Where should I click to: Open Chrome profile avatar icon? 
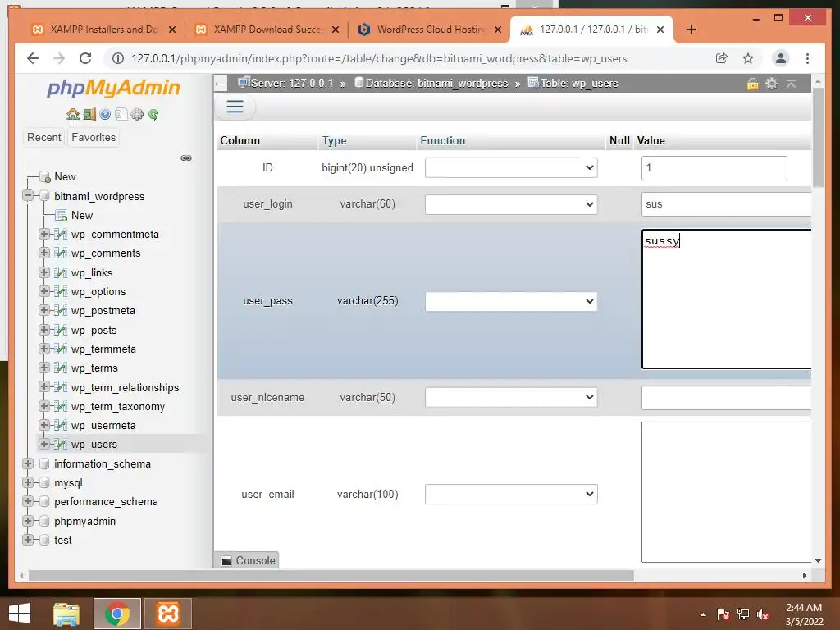click(x=781, y=58)
